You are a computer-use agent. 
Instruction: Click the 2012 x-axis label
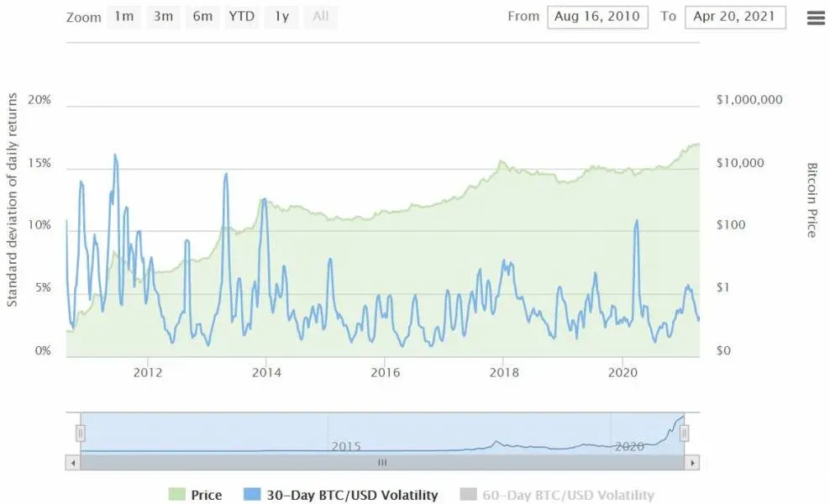click(148, 372)
